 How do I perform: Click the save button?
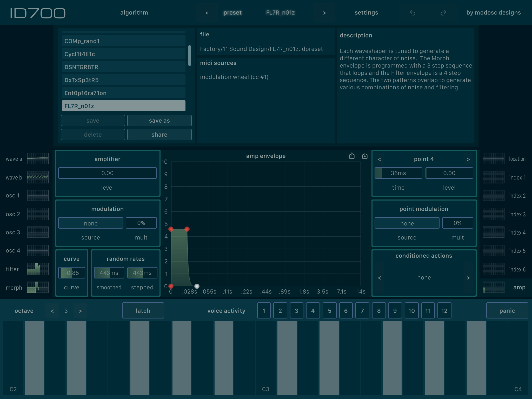pyautogui.click(x=93, y=121)
